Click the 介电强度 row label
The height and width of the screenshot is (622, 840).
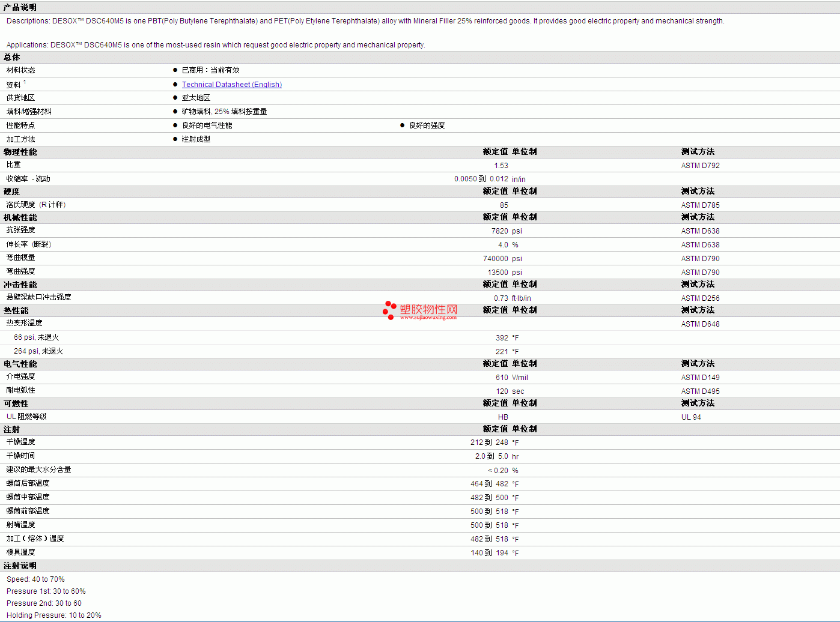click(21, 376)
